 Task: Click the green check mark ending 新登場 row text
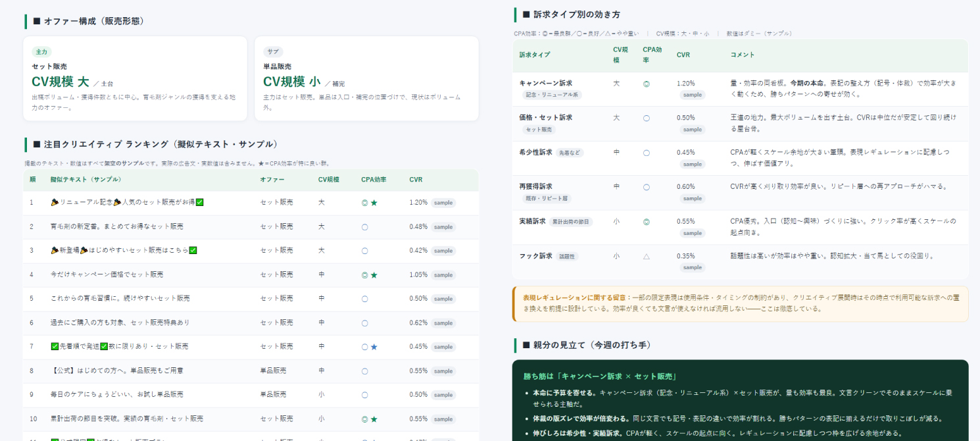click(x=193, y=250)
